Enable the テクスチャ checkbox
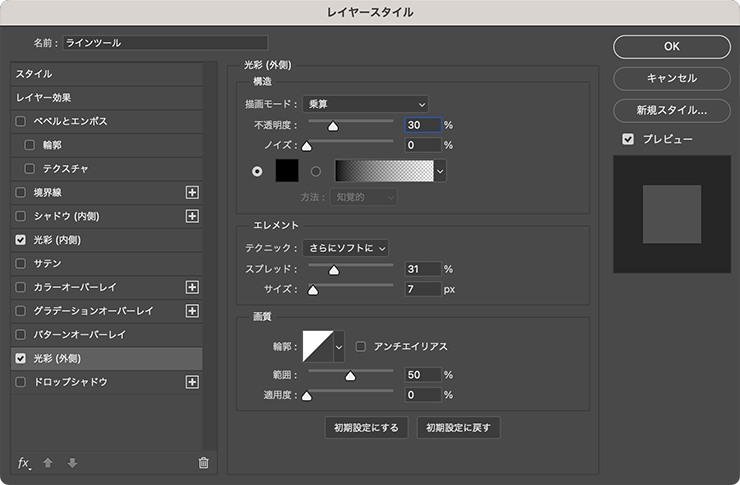Screen dimensions: 740x485 (x=29, y=168)
